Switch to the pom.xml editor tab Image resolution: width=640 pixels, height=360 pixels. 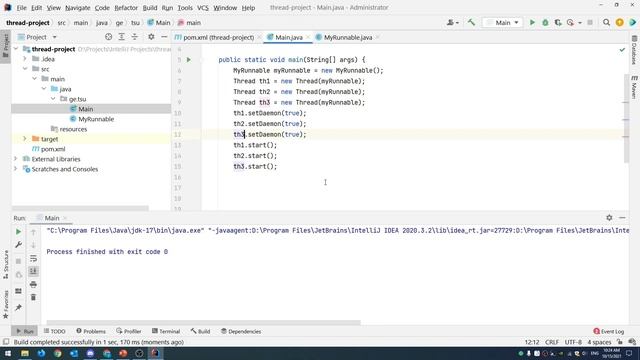pos(218,37)
